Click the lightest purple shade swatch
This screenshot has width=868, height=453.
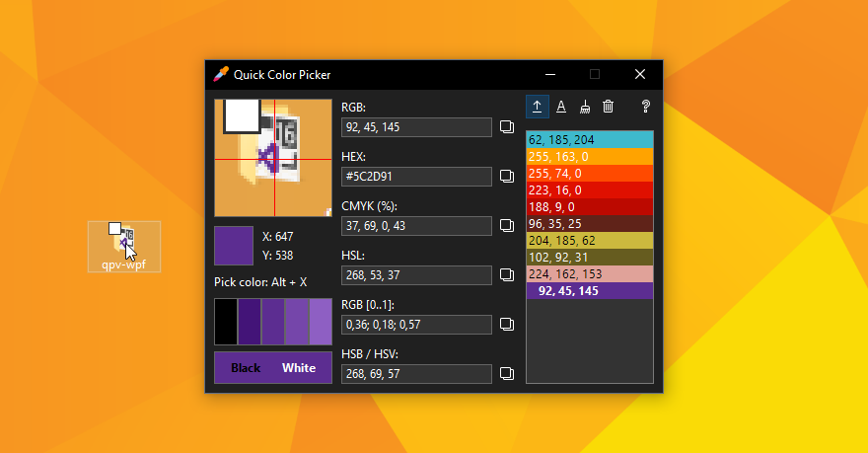click(x=321, y=322)
